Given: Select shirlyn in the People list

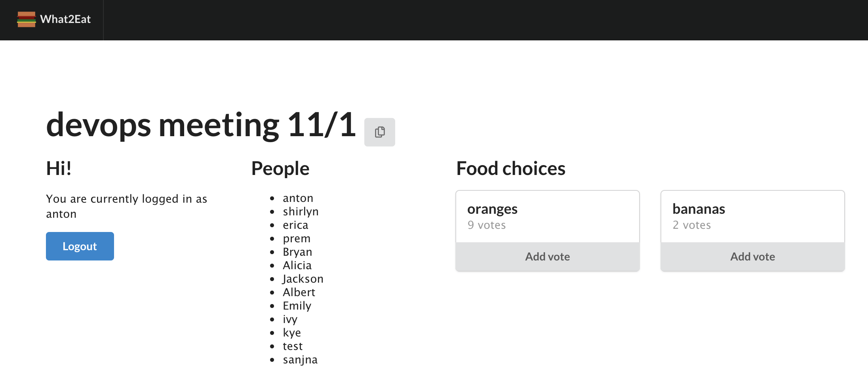Looking at the screenshot, I should point(301,212).
